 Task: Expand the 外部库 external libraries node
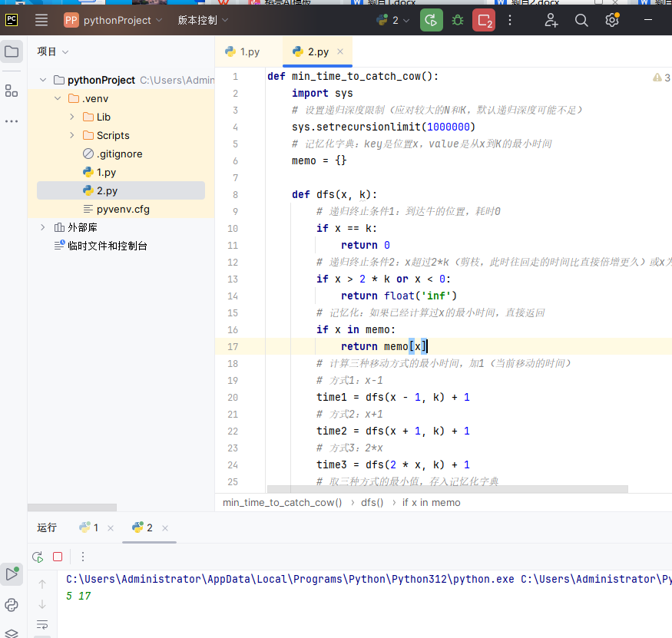43,227
